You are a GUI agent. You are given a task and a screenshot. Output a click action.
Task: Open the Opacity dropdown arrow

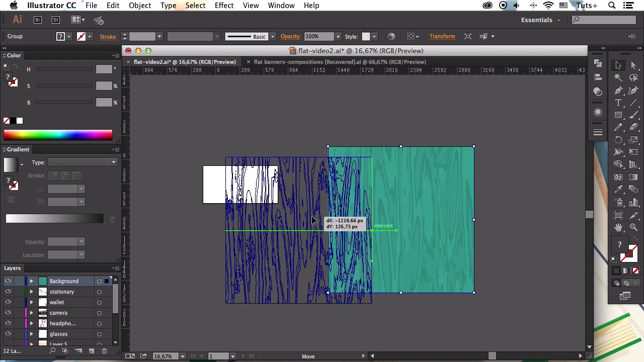point(338,36)
